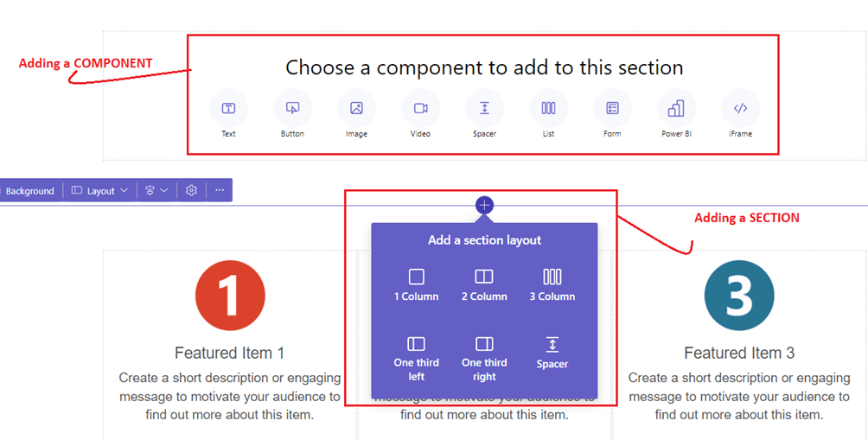
Task: Expand the alignment dropdown in section toolbar
Action: point(156,191)
